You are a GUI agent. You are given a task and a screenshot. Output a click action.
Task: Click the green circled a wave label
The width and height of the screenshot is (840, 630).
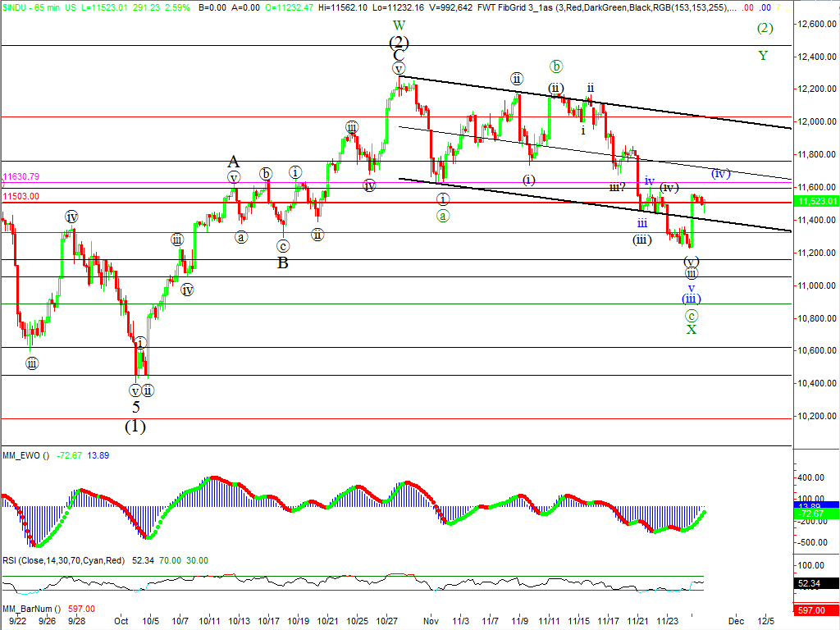pyautogui.click(x=442, y=216)
